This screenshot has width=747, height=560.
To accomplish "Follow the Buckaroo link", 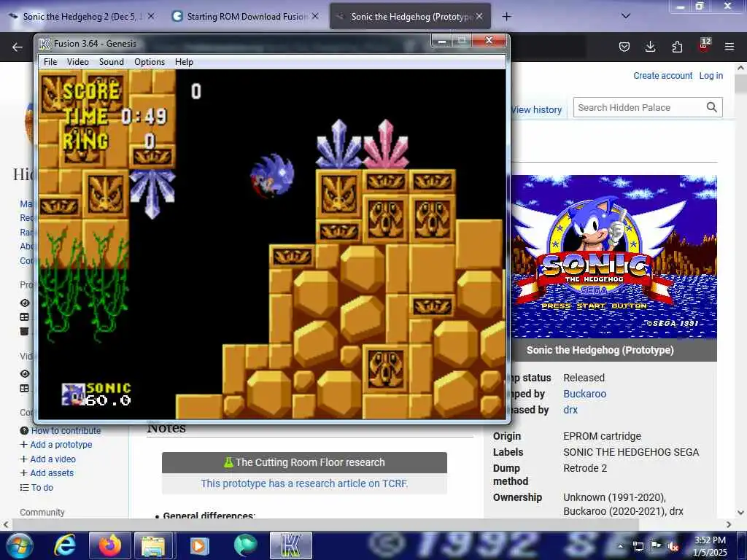I will point(584,394).
